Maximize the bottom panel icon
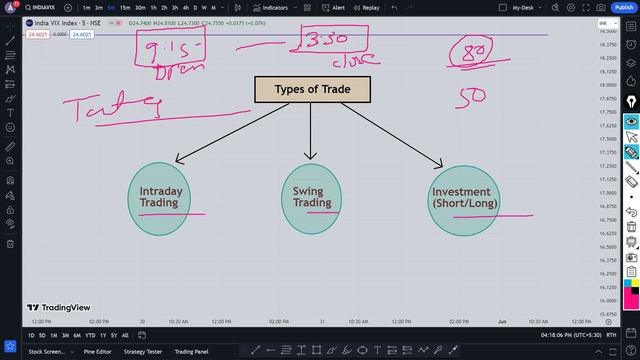640x360 pixels. point(613,351)
